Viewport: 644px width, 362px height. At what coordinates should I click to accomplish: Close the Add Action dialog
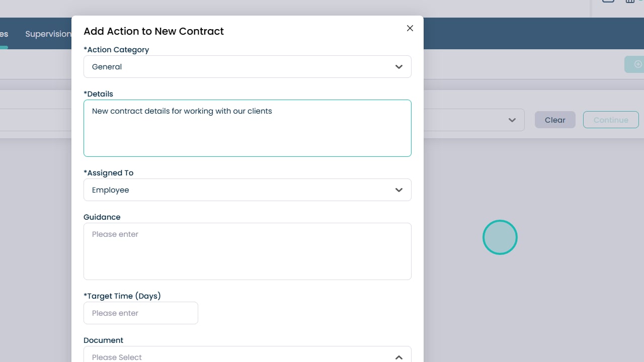click(410, 28)
